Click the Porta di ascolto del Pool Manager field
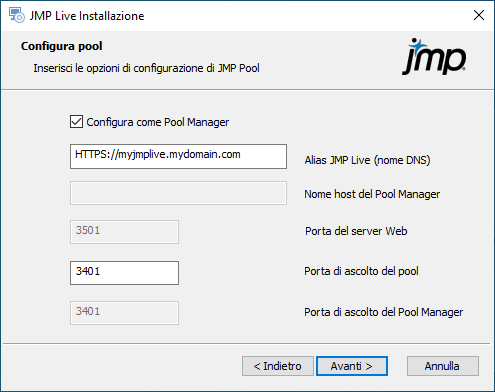 124,313
